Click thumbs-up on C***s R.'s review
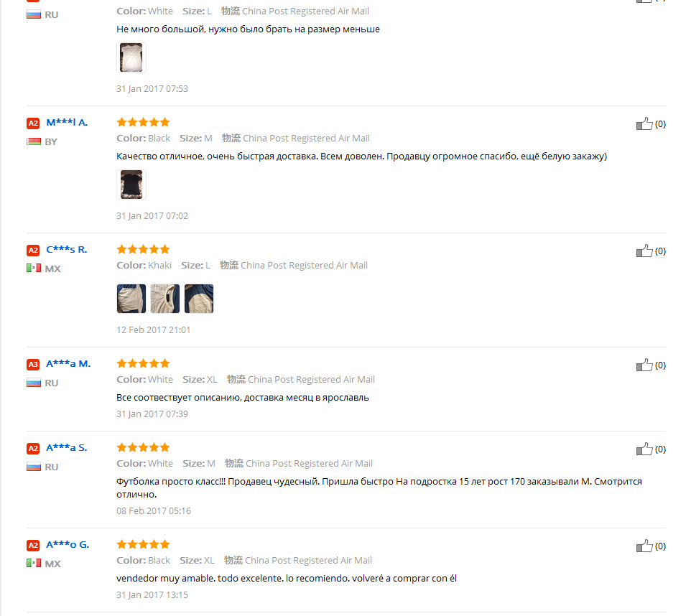The height and width of the screenshot is (616, 691). point(644,251)
